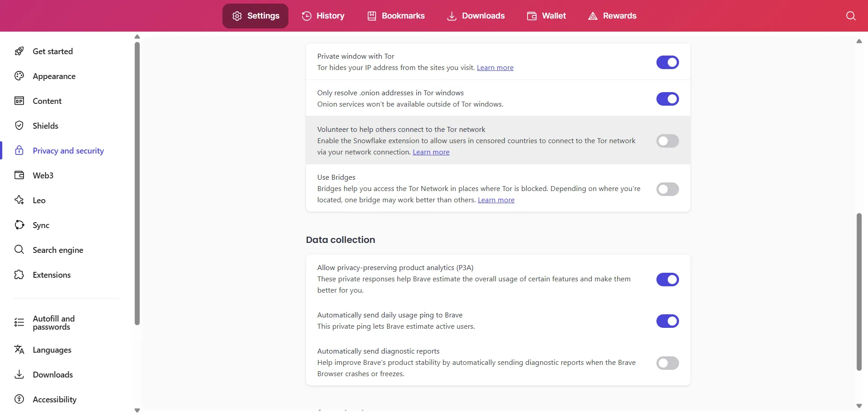
Task: Select the Sync icon in sidebar
Action: (x=19, y=225)
